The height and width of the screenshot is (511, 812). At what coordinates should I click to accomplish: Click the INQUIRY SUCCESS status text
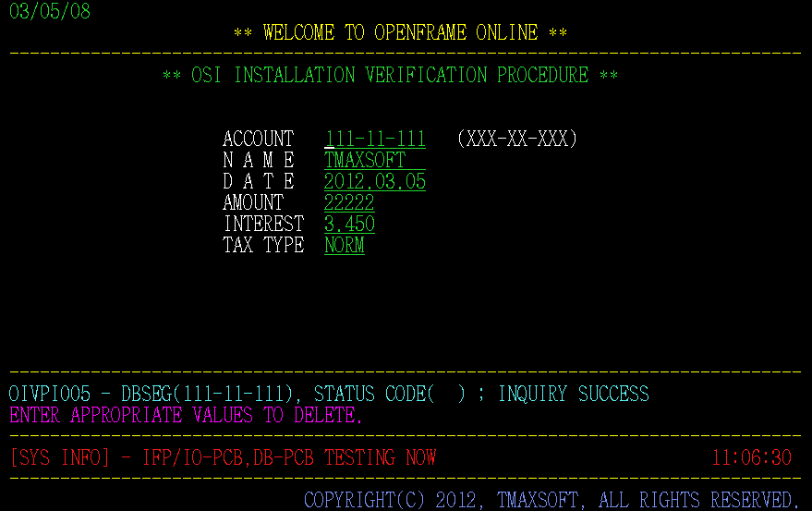tap(573, 395)
